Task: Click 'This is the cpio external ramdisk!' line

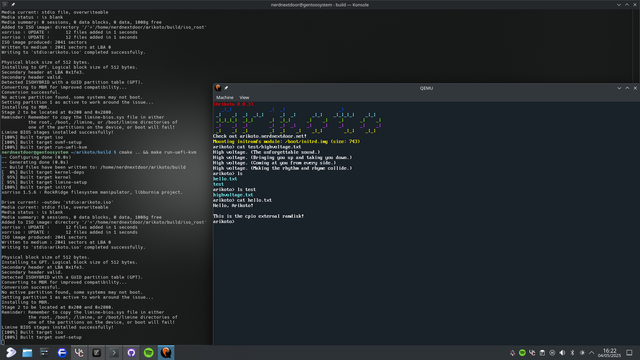Action: tap(258, 216)
